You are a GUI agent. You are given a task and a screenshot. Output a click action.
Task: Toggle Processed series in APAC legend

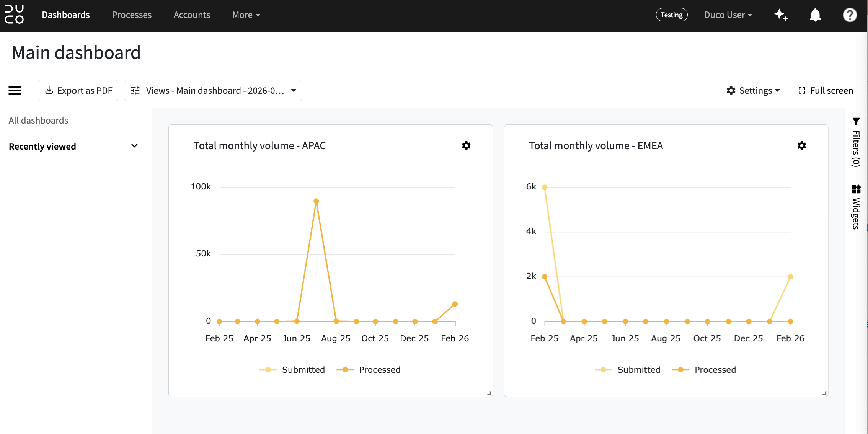[369, 370]
